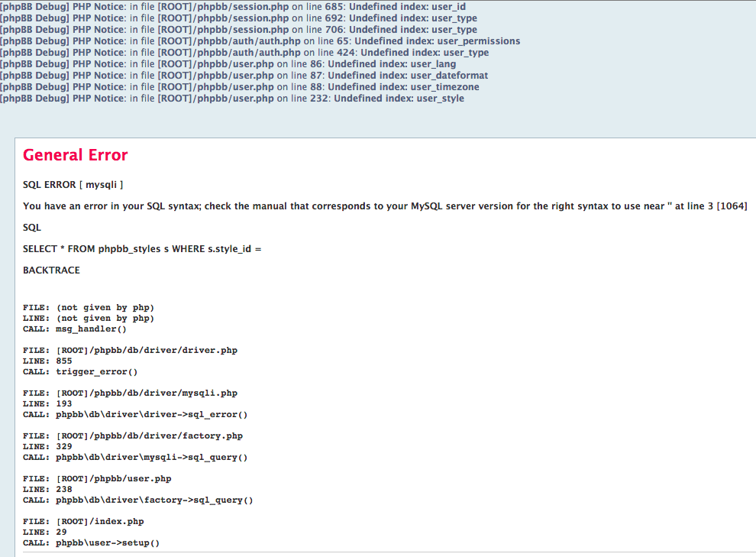Image resolution: width=756 pixels, height=557 pixels.
Task: Click the 'FILE: [ROOT]/phpbb/db/driver/factory.php' line
Action: point(133,436)
